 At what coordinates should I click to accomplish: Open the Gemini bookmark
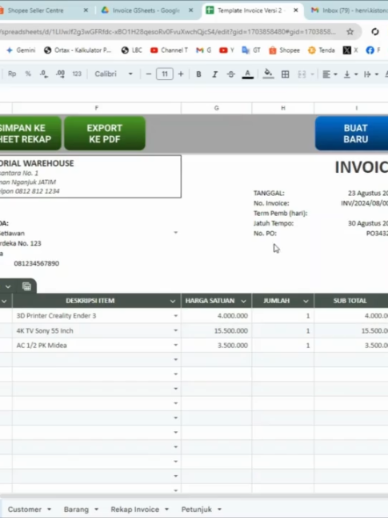pyautogui.click(x=21, y=50)
